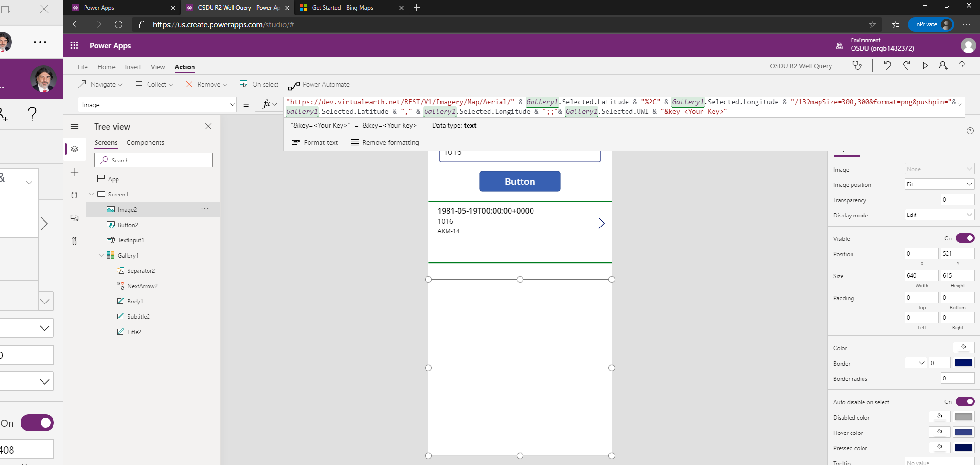Close the Tree view panel
This screenshot has height=465, width=980.
208,126
